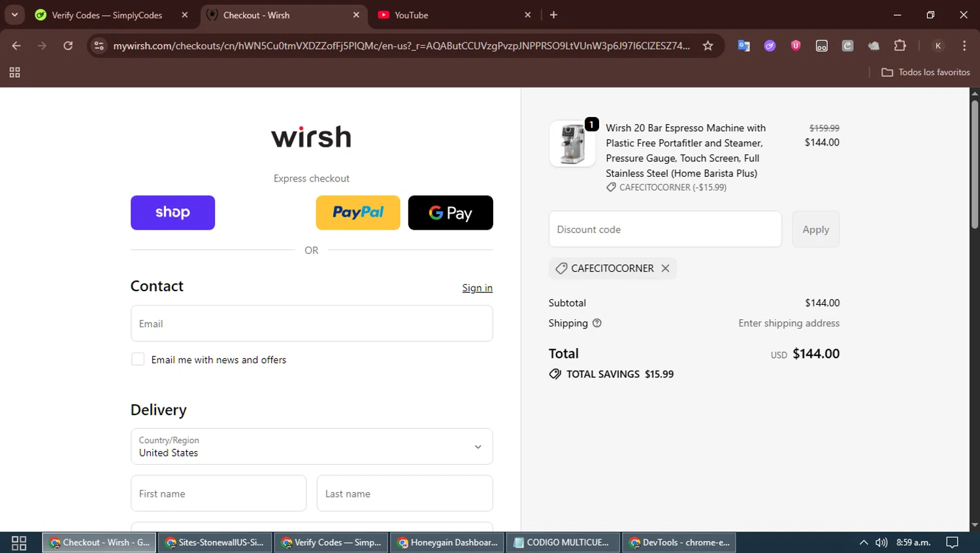This screenshot has height=553, width=980.
Task: Open the profile K avatar
Action: click(x=938, y=46)
